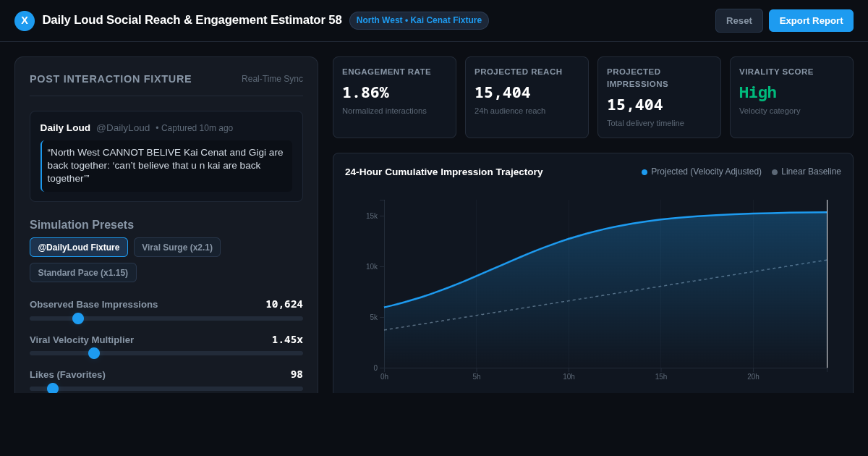Click the 15k y-axis label

coord(372,216)
